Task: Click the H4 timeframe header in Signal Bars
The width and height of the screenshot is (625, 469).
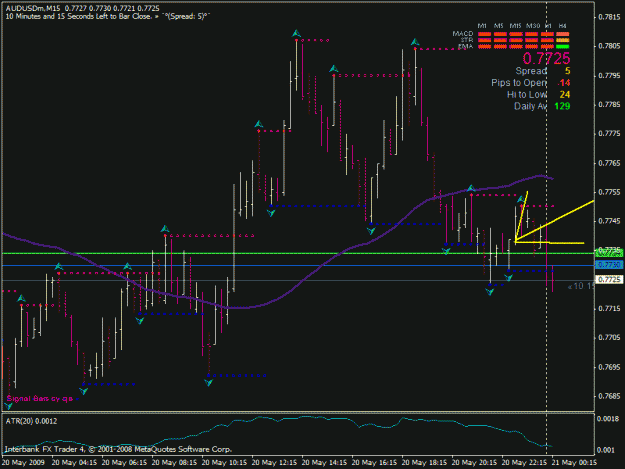Action: point(562,26)
